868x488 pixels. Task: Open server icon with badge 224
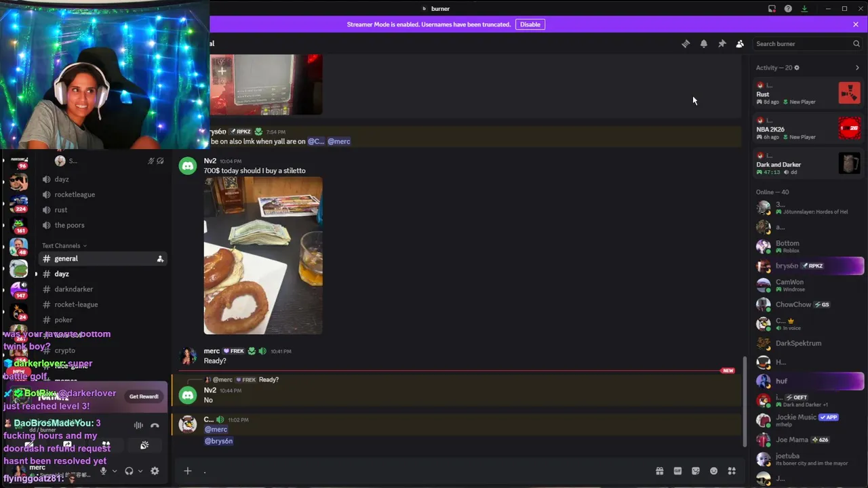click(x=19, y=203)
